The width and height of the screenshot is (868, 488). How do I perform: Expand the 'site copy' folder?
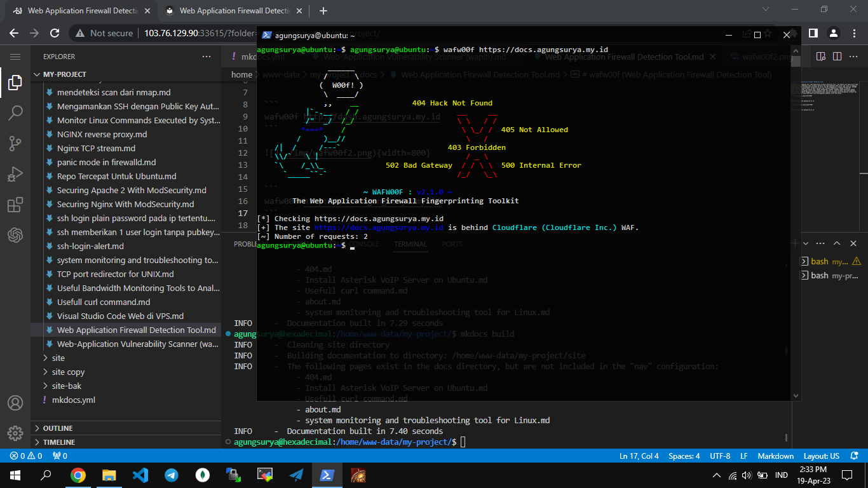(68, 372)
